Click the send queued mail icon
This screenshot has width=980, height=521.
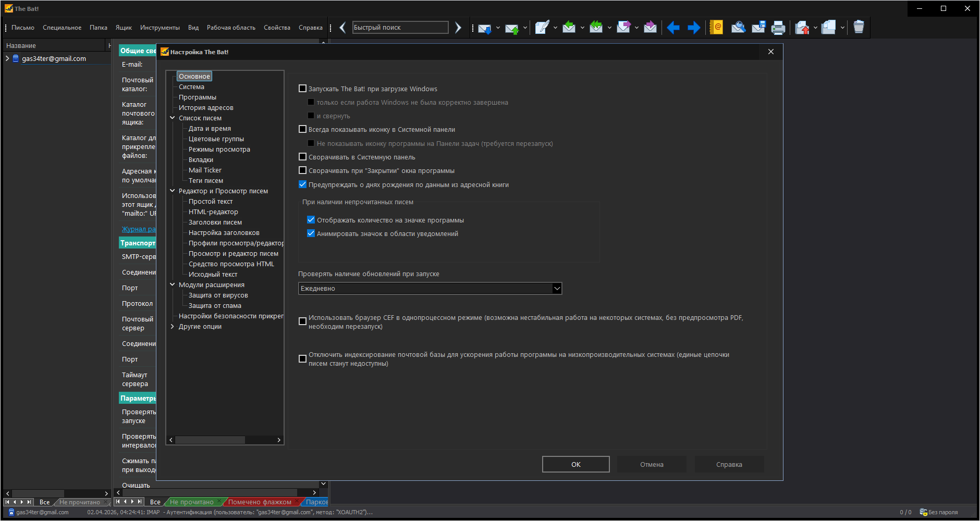pyautogui.click(x=512, y=28)
